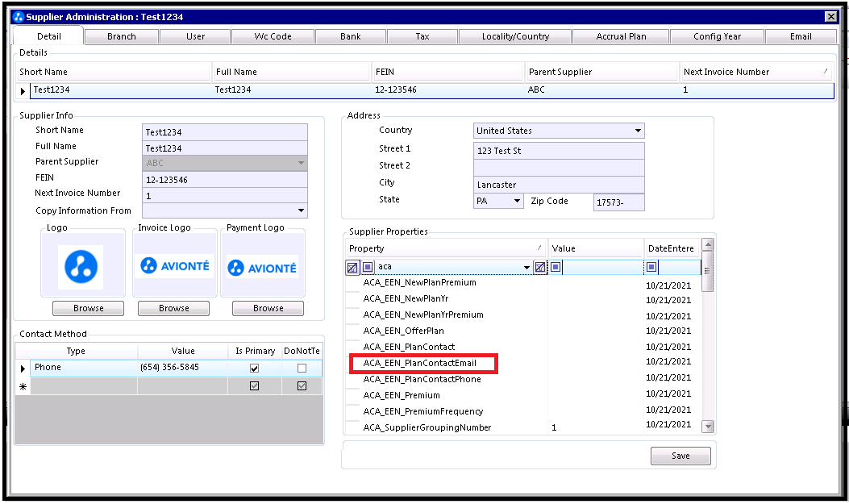Click Browse under Payment Logo

[x=268, y=308]
